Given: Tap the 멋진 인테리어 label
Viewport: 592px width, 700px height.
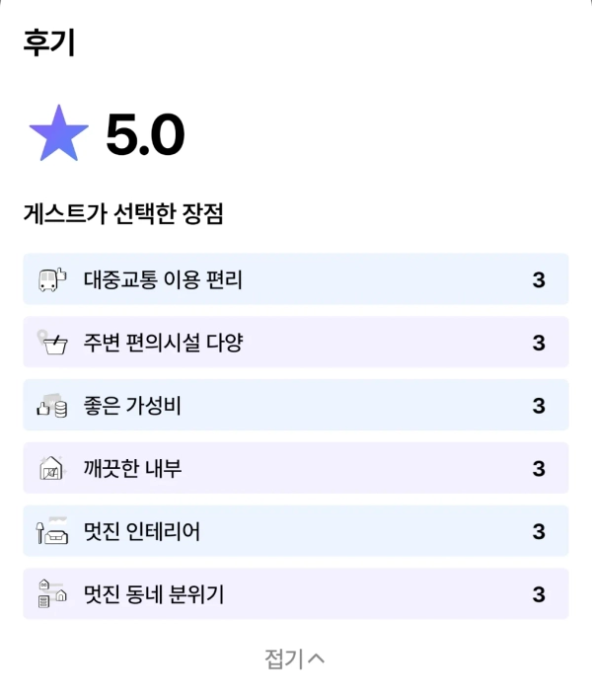Looking at the screenshot, I should 142,531.
